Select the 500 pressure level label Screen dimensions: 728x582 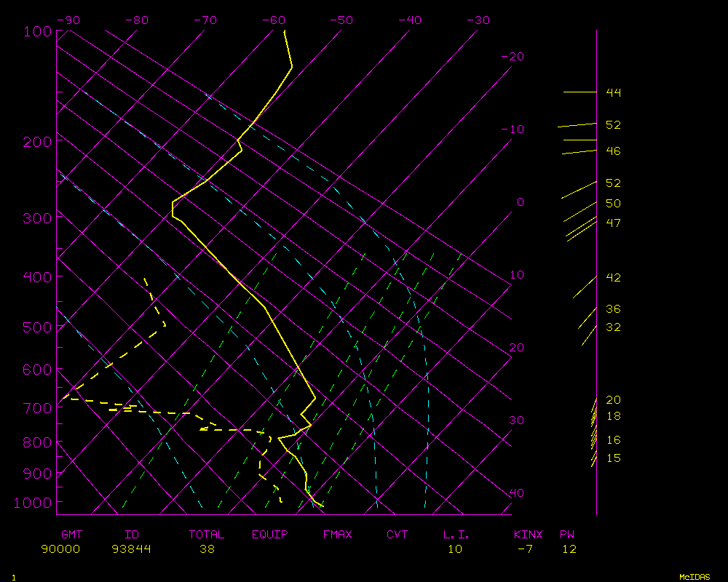click(x=37, y=327)
